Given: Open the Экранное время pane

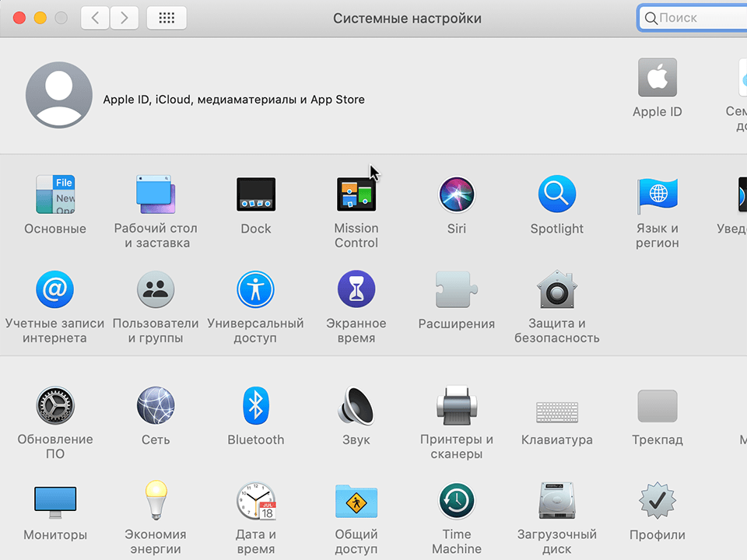Looking at the screenshot, I should [356, 289].
